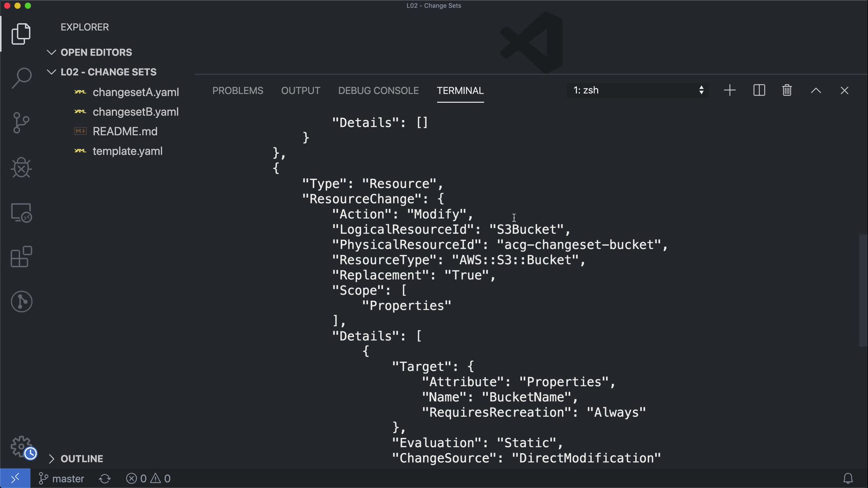Click the terminal vertical scrollbar
This screenshot has height=488, width=868.
pyautogui.click(x=863, y=290)
